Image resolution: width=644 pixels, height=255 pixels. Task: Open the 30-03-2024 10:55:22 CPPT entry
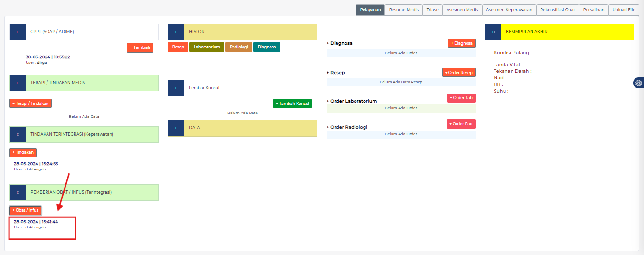tap(47, 57)
